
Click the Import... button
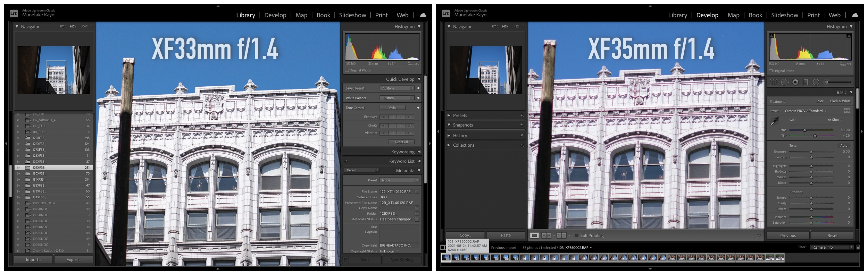33,259
